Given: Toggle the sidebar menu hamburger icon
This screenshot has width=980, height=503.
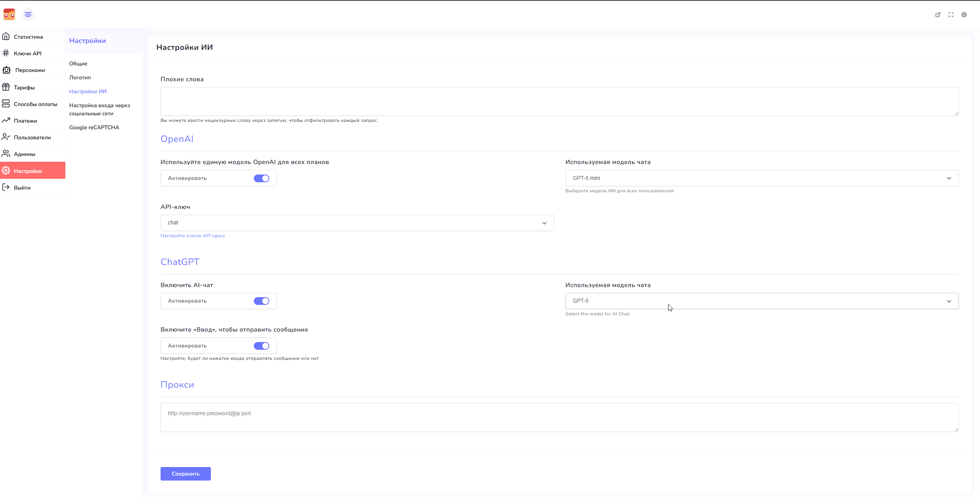Looking at the screenshot, I should pos(28,14).
